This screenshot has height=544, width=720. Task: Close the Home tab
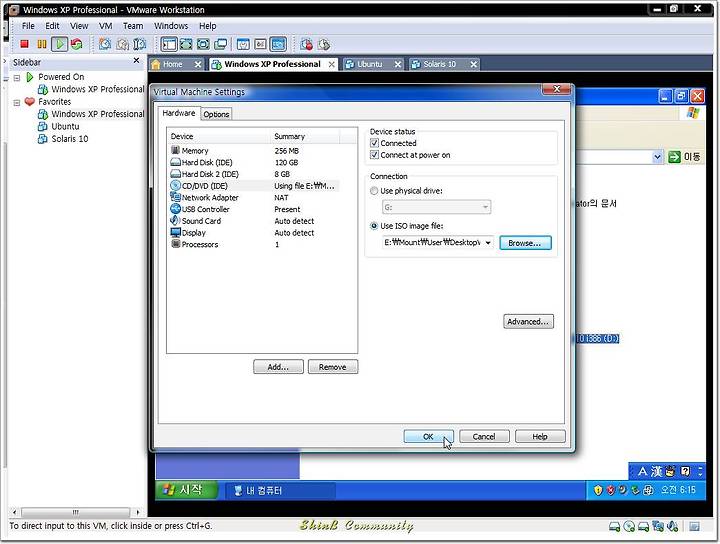coord(197,64)
